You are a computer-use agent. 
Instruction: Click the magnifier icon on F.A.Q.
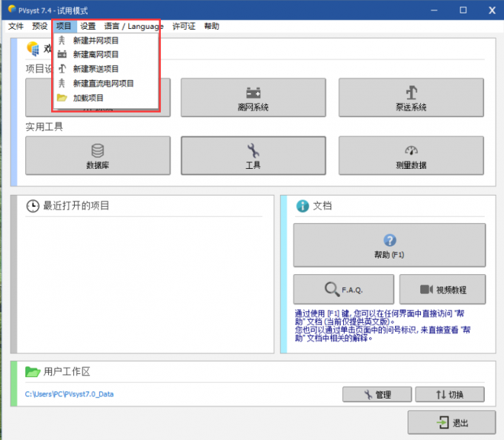332,289
